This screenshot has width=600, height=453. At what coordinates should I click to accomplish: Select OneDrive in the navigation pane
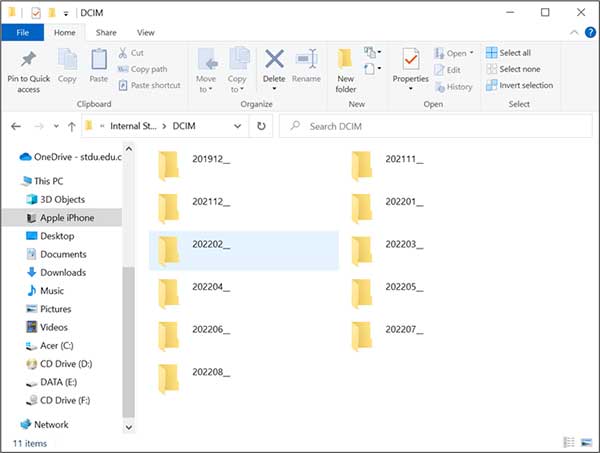71,157
